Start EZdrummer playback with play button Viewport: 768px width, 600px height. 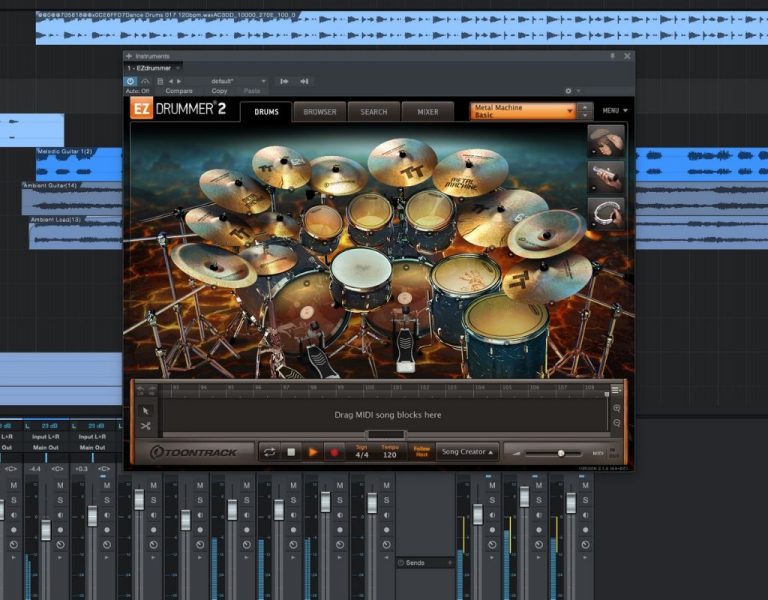pos(312,452)
